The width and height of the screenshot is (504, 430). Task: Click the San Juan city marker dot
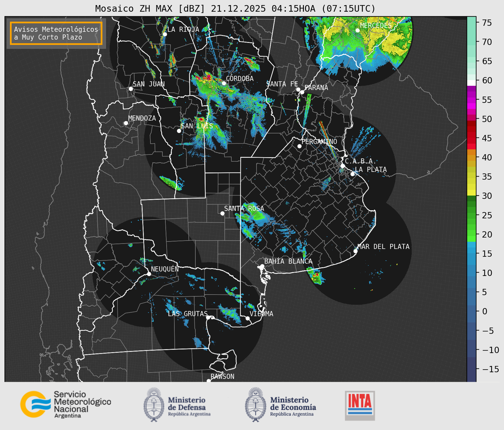pos(131,89)
